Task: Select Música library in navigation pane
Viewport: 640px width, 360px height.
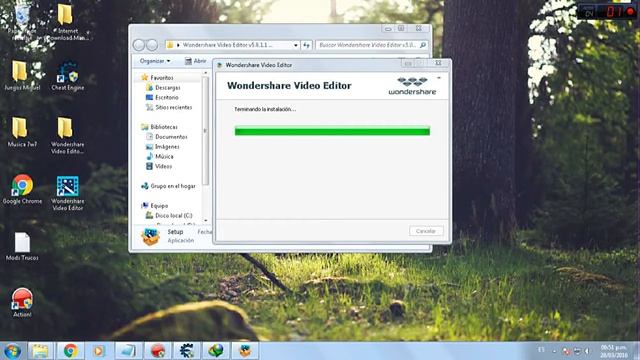Action: pyautogui.click(x=164, y=156)
